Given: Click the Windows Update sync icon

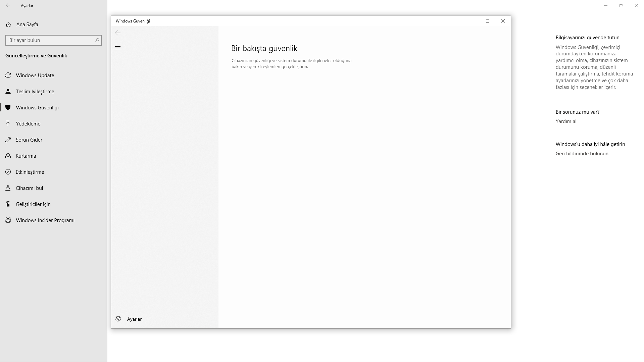Looking at the screenshot, I should tap(8, 75).
